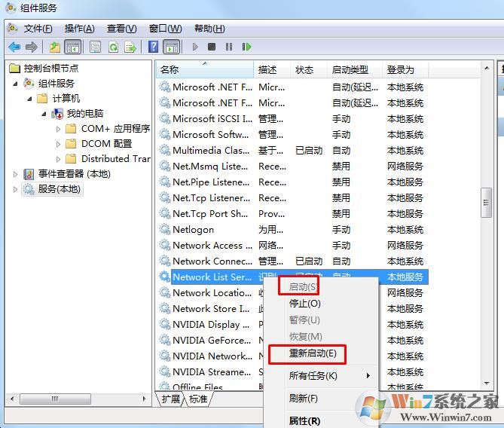Click the Properties toolbar icon
This screenshot has width=504, height=428.
pyautogui.click(x=95, y=47)
